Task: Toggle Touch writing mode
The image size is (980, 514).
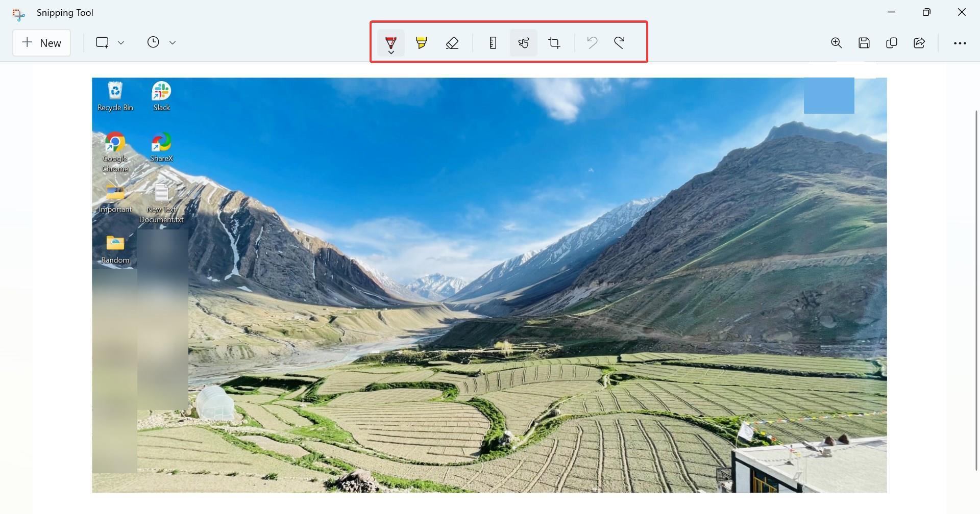Action: coord(524,43)
